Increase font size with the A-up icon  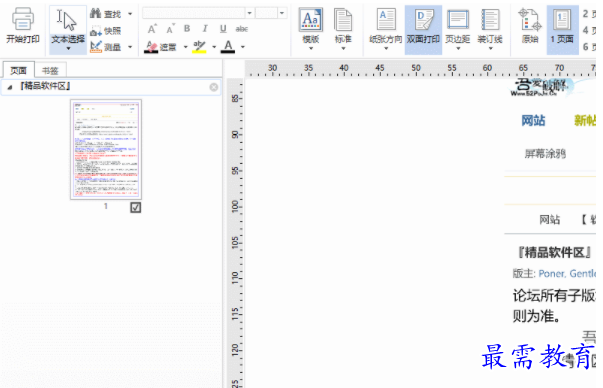click(152, 29)
